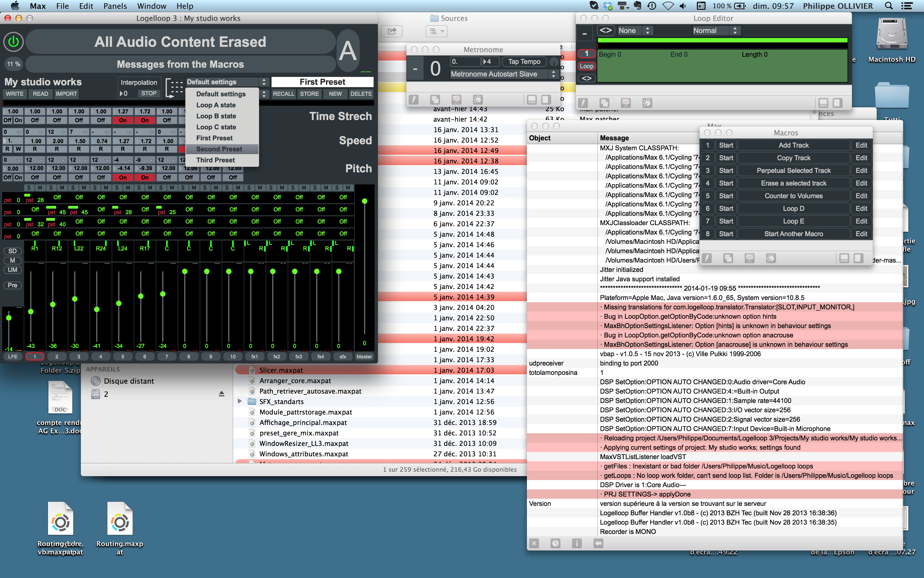Open the pitch dropdown showing -4
Screen dimensions: 924x578
[123, 160]
